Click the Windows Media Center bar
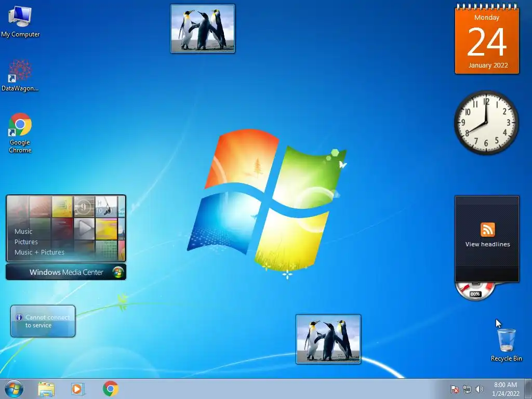 coord(66,272)
